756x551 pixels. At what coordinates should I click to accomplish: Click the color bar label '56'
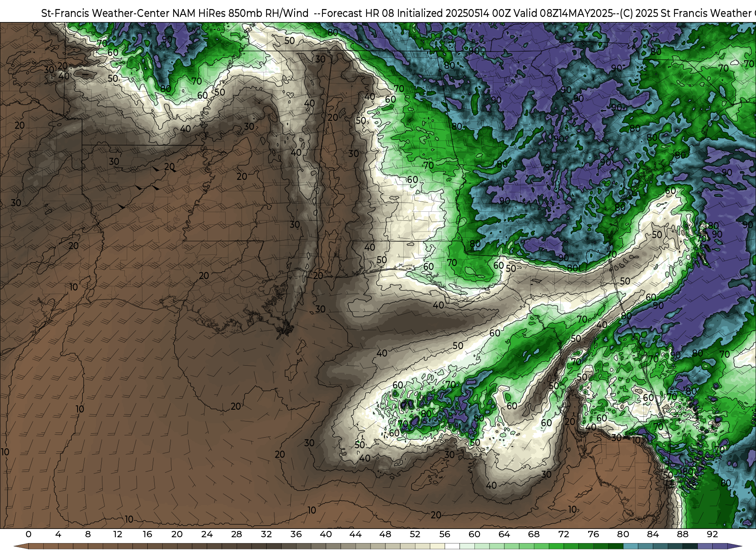445,534
